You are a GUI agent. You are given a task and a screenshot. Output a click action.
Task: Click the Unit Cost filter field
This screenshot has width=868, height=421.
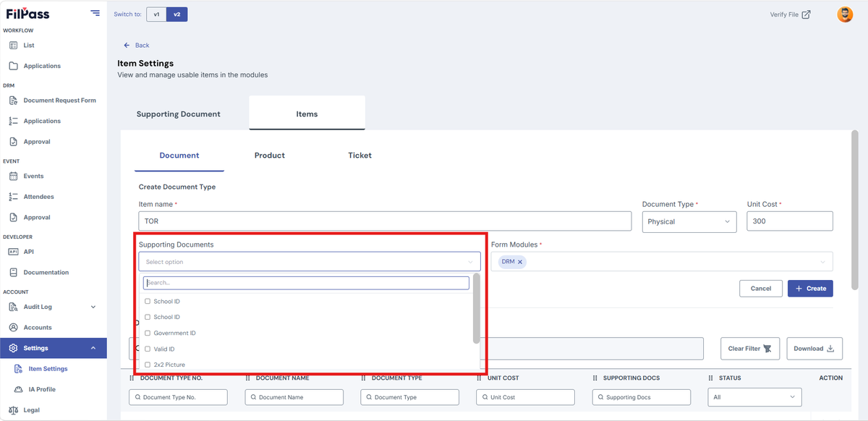[x=525, y=397]
